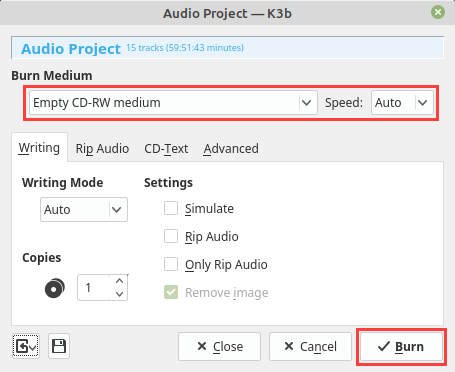The image size is (455, 372).
Task: Switch to the Rip Audio tab
Action: 102,149
